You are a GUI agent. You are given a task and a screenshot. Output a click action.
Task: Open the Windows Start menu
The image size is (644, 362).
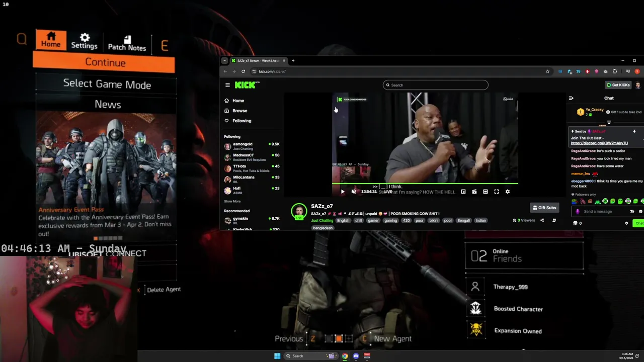(277, 356)
